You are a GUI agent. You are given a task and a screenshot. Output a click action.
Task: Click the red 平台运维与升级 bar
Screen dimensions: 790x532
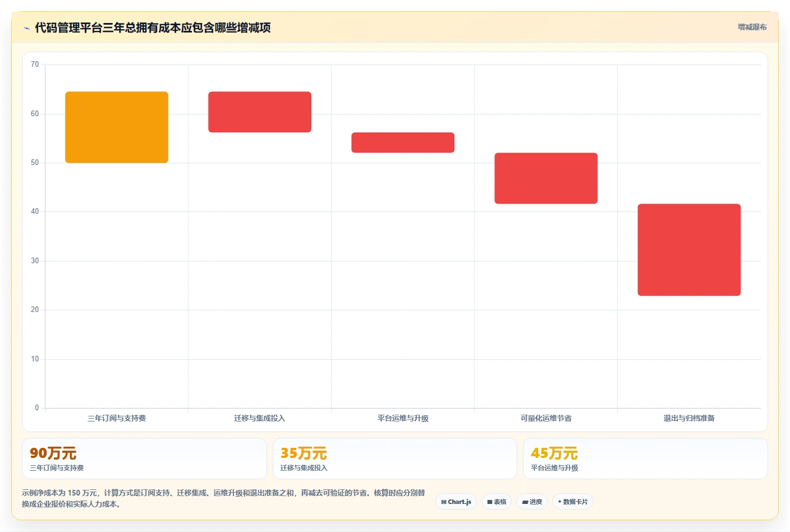pyautogui.click(x=403, y=143)
